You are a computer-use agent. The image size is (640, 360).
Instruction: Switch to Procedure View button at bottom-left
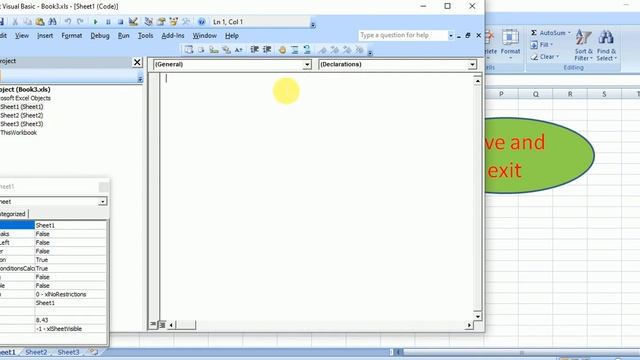pos(153,324)
